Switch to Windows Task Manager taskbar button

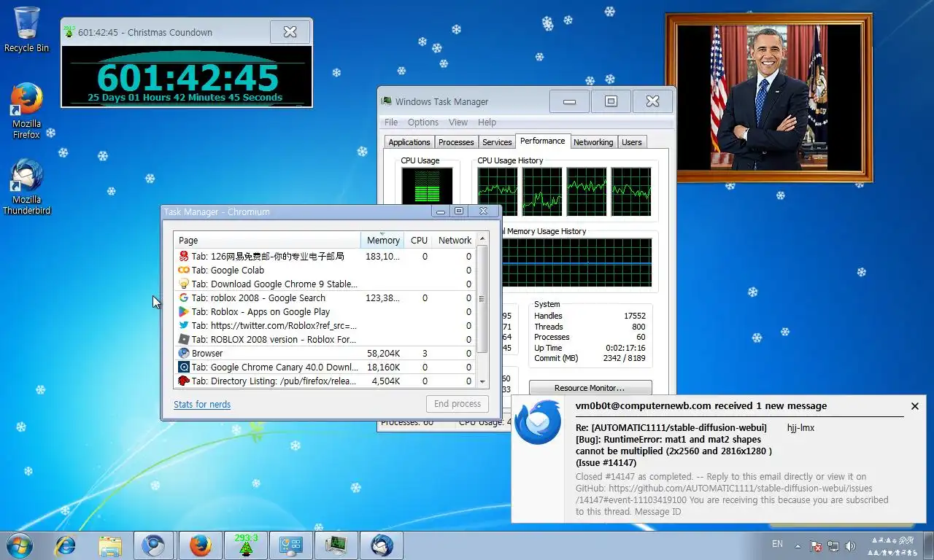tap(336, 545)
